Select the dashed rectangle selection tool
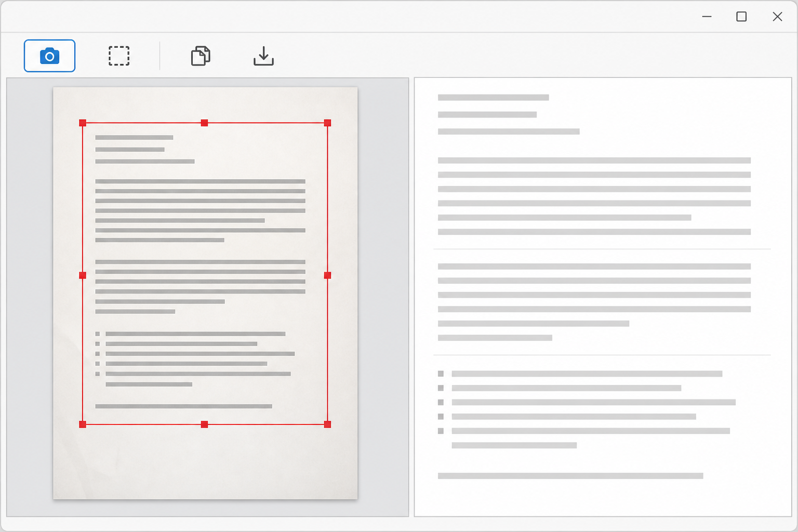Viewport: 798px width, 532px height. (119, 56)
